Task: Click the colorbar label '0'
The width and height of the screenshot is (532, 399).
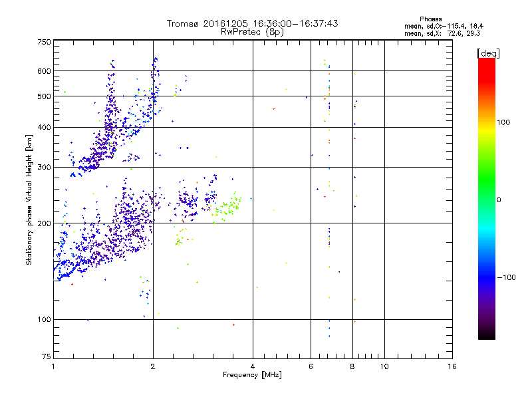Action: (499, 200)
